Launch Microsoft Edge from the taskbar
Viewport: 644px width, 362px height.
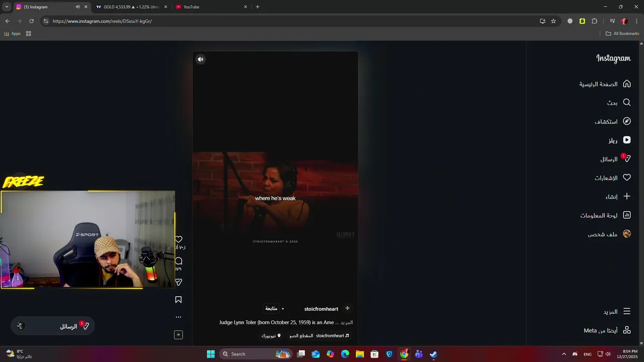tap(345, 354)
